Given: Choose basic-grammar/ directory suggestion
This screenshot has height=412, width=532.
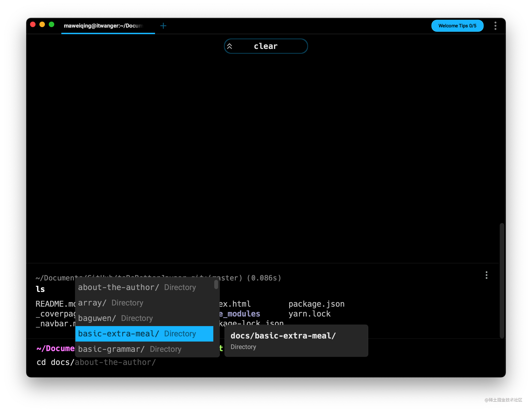Looking at the screenshot, I should tap(144, 349).
